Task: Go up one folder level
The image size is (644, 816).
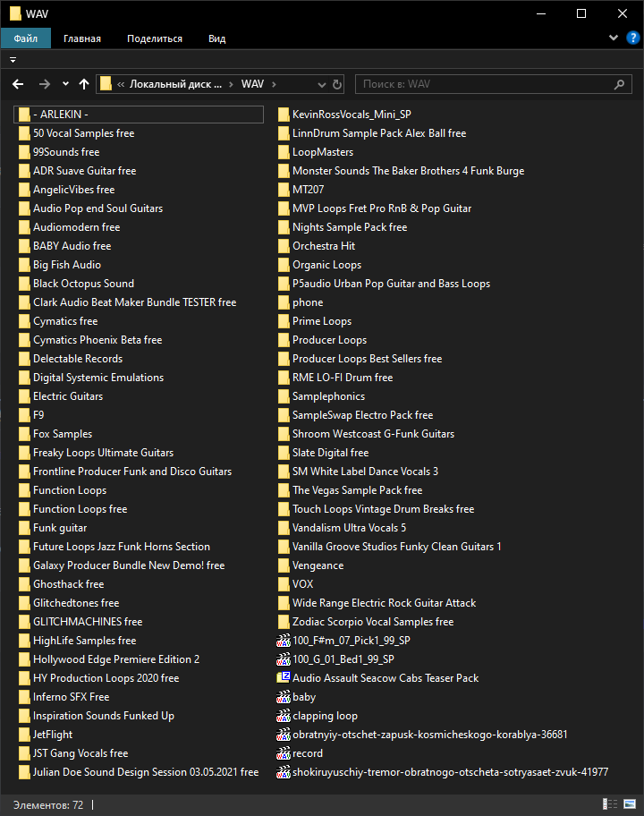Action: [84, 84]
